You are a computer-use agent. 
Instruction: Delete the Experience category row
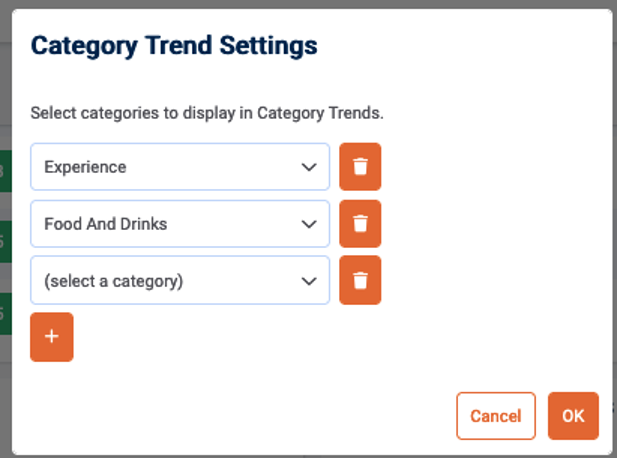pos(360,167)
